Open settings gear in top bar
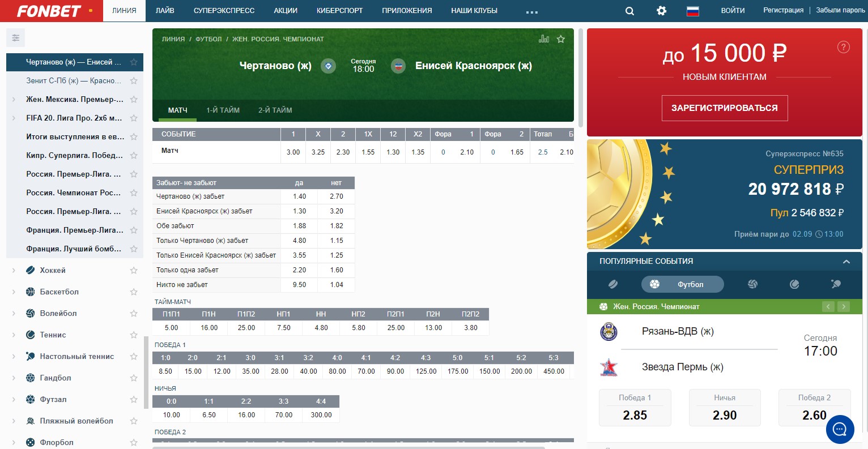The height and width of the screenshot is (449, 868). pos(661,11)
